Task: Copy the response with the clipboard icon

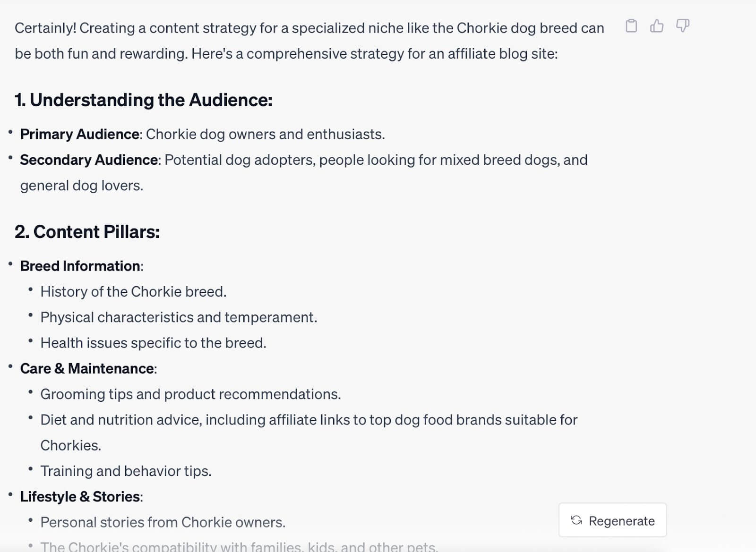Action: coord(631,25)
